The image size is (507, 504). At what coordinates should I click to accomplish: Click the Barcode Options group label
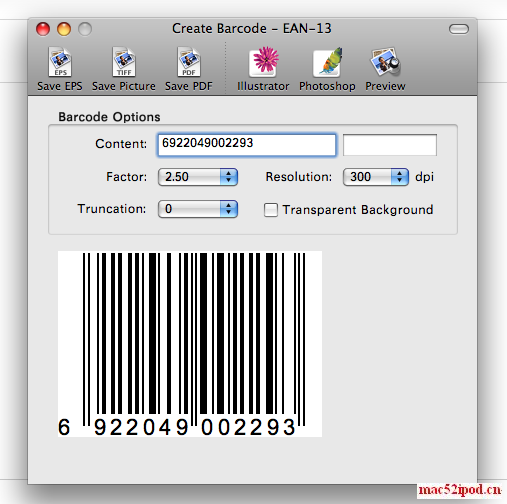tap(109, 117)
